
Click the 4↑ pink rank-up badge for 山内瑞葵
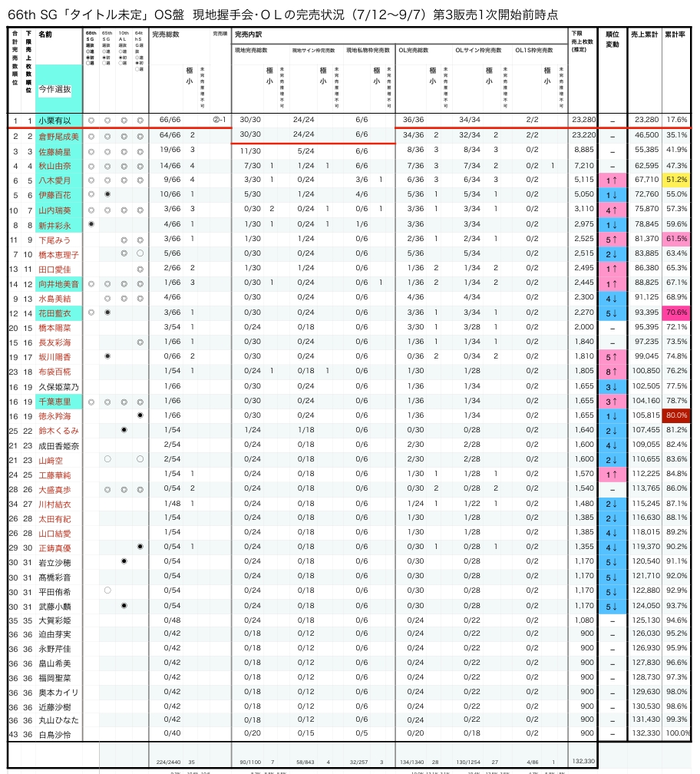[x=612, y=209]
